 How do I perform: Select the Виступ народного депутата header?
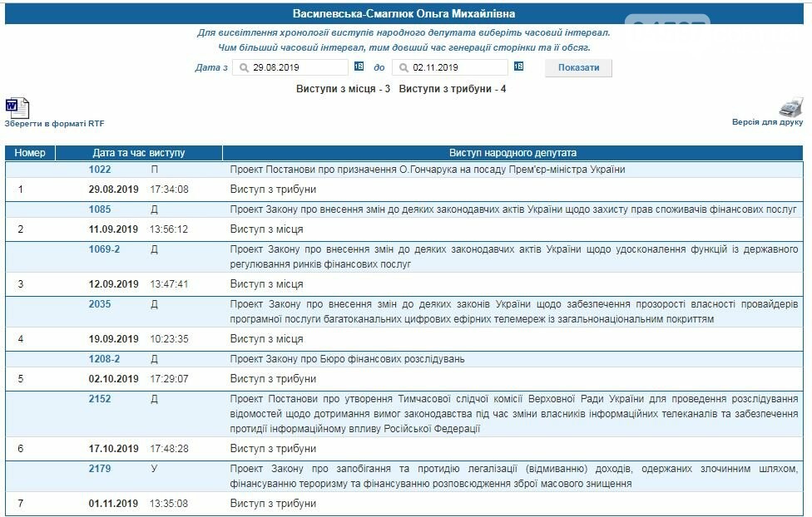tap(512, 153)
